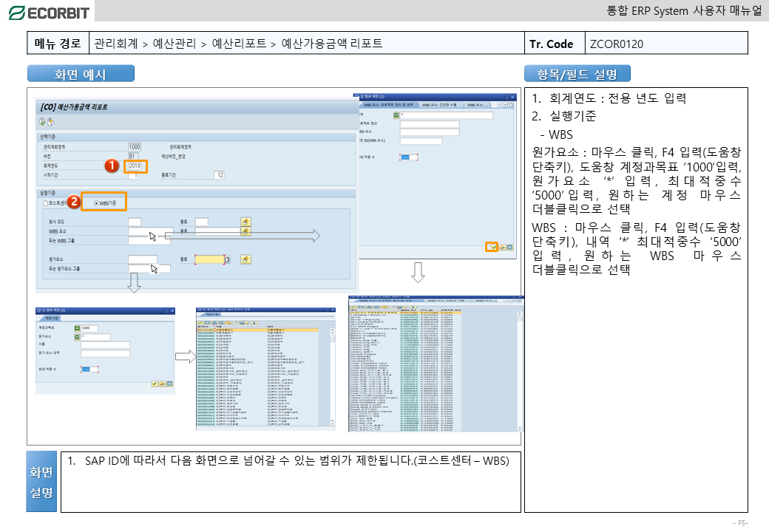Screen dimensions: 769x532
Task: Select the 코스트센터 radio button
Action: pyautogui.click(x=47, y=202)
